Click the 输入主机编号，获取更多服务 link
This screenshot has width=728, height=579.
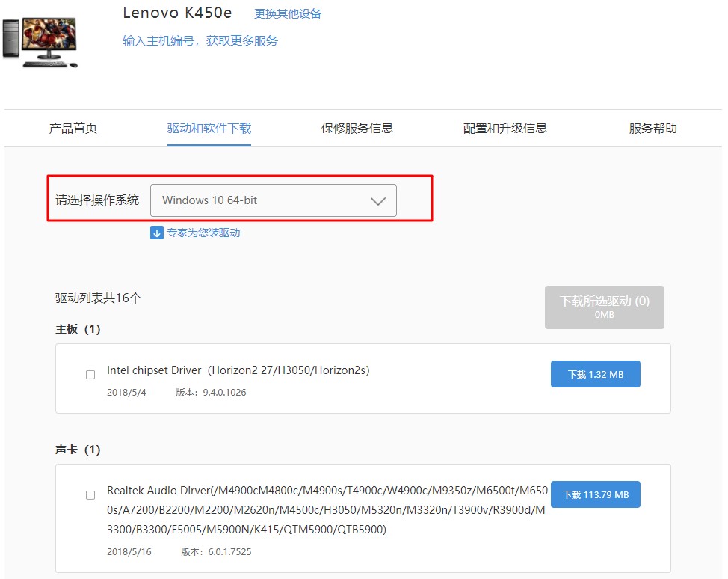pos(200,40)
